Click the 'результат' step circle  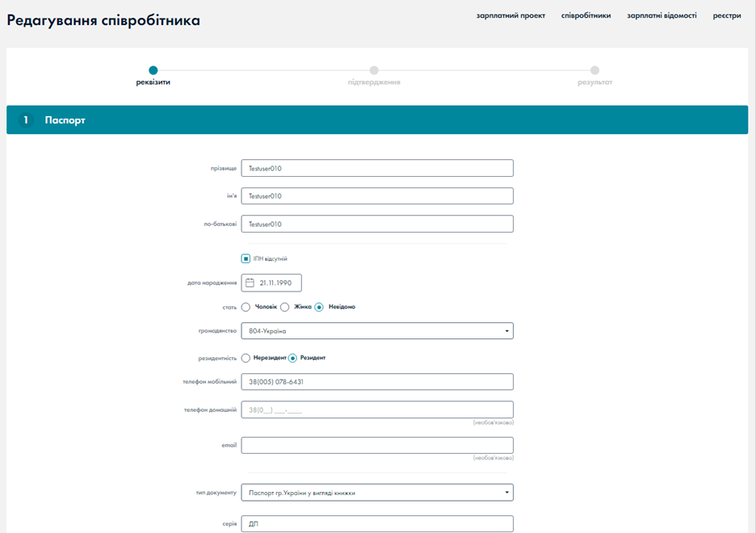(594, 71)
